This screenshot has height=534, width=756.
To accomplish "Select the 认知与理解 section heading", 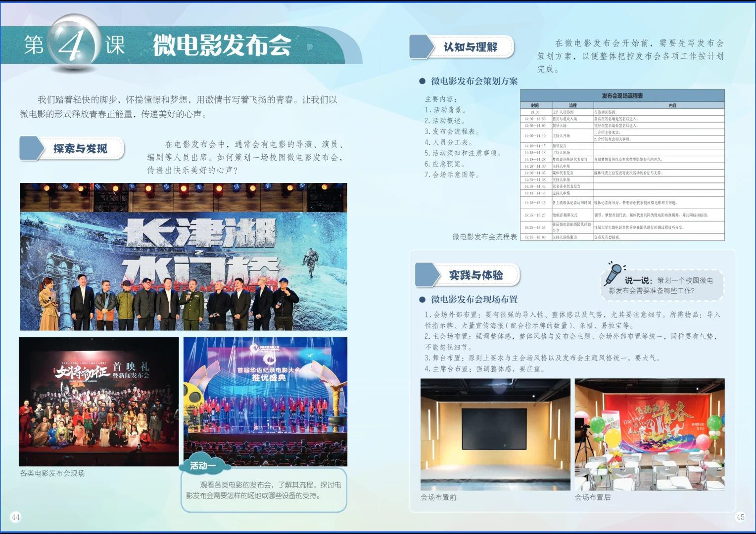I will pyautogui.click(x=471, y=47).
